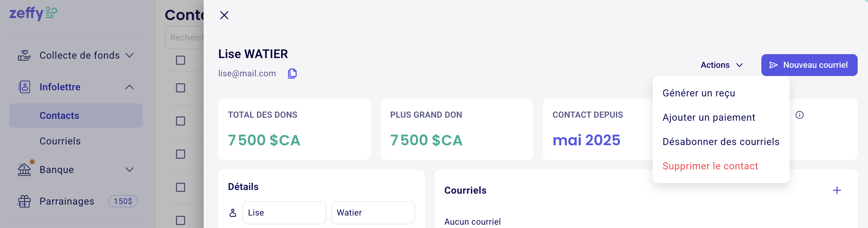Close the contact panel with X
This screenshot has width=868, height=228.
click(x=224, y=15)
